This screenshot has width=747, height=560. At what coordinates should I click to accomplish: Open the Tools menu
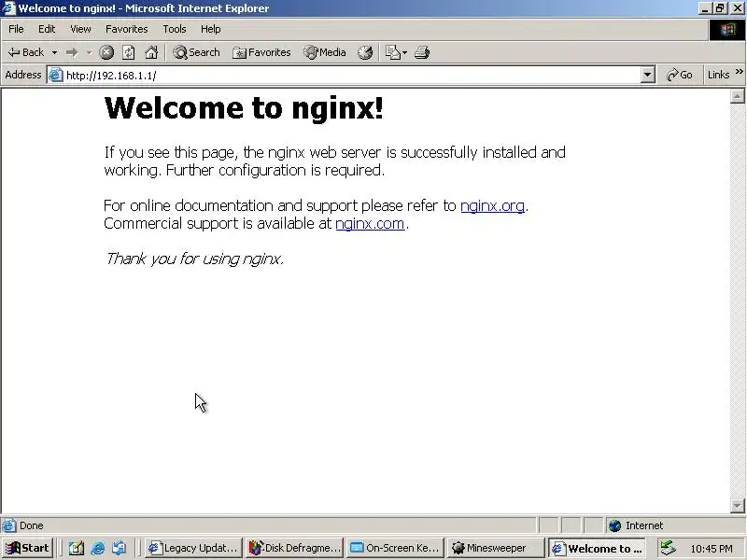pyautogui.click(x=175, y=29)
